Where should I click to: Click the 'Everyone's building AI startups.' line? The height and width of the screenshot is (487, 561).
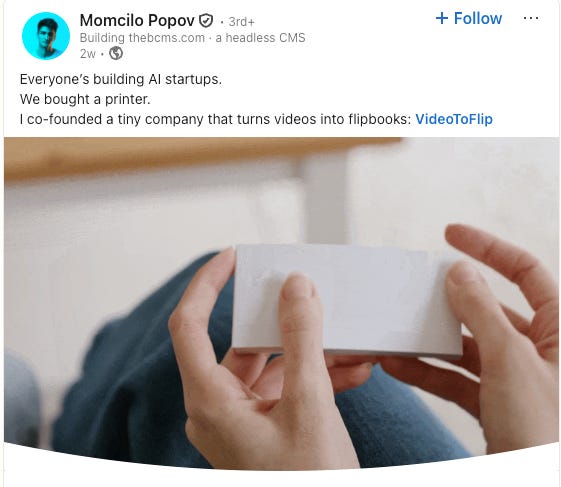coord(121,79)
